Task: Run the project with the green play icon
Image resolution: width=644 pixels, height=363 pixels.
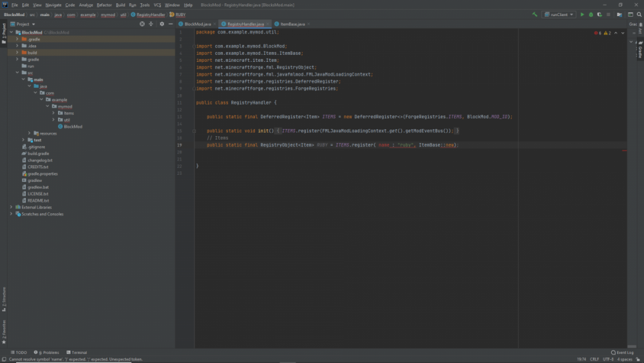Action: (x=582, y=14)
